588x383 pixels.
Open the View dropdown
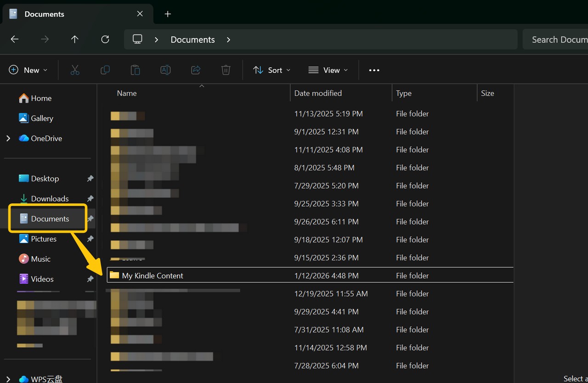coord(328,70)
